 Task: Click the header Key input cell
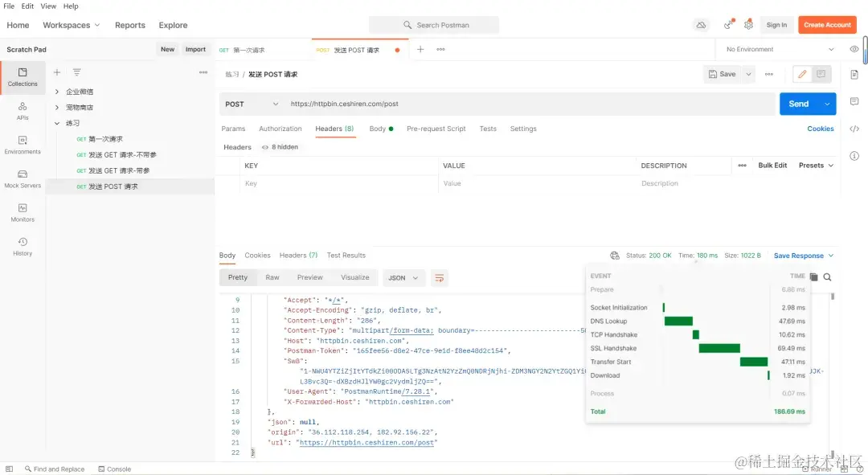point(339,183)
